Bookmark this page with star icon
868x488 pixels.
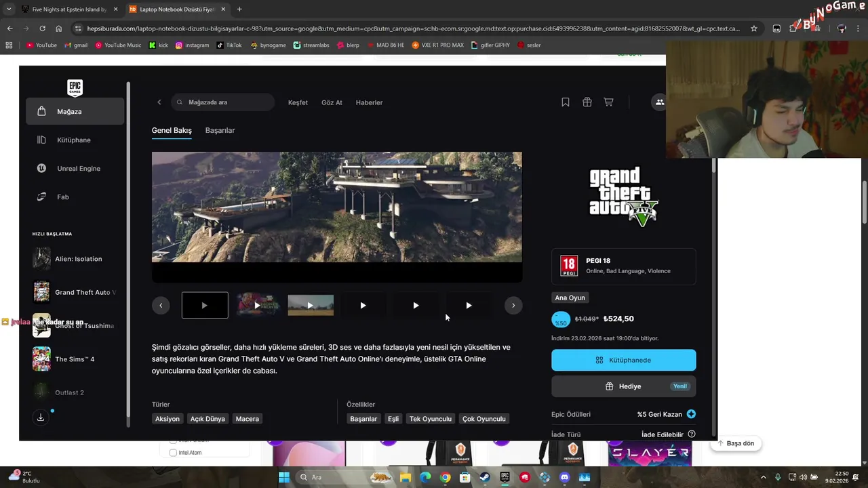753,28
